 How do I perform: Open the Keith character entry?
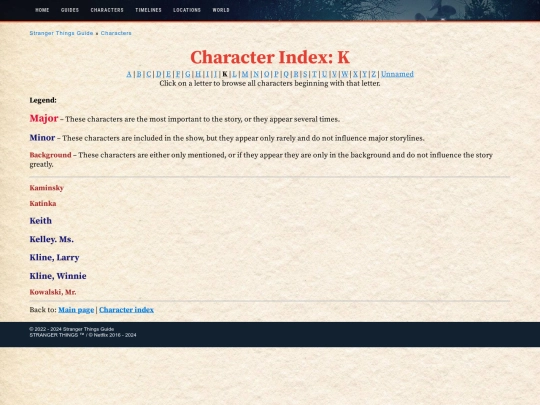click(x=41, y=221)
